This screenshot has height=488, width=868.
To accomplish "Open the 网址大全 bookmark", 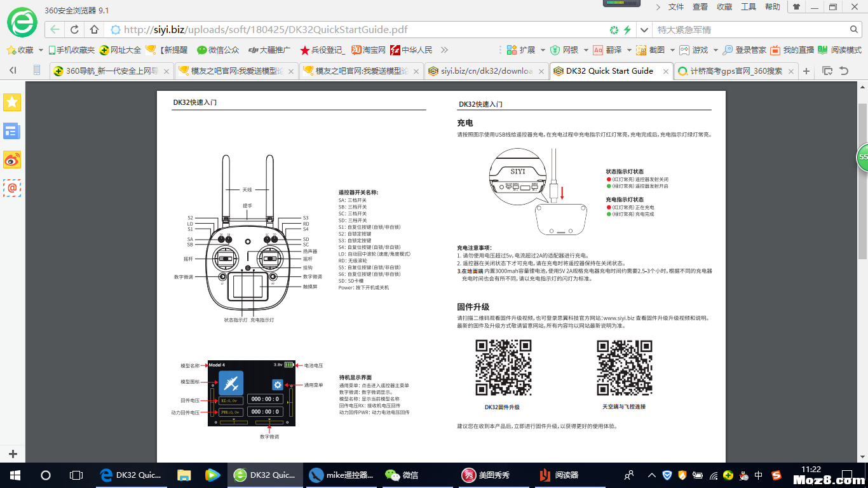I will pos(120,50).
